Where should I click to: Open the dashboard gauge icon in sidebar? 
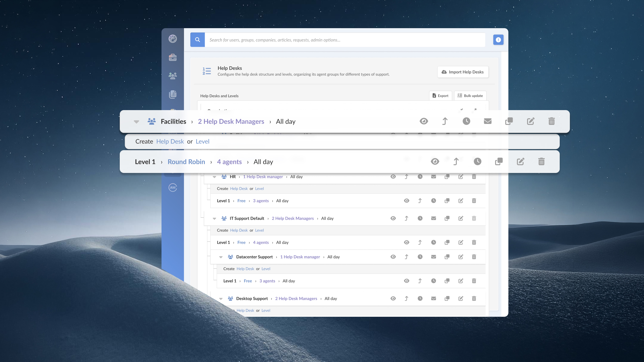pyautogui.click(x=173, y=39)
